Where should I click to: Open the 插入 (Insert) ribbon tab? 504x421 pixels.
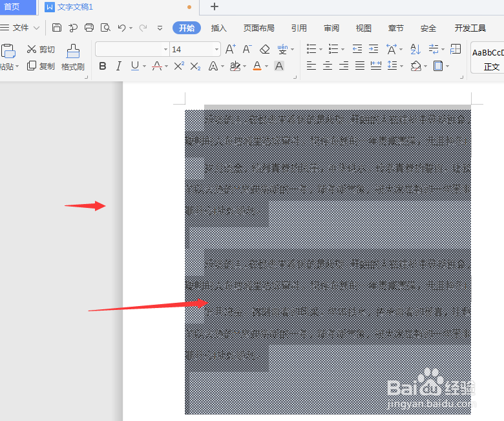pyautogui.click(x=219, y=28)
